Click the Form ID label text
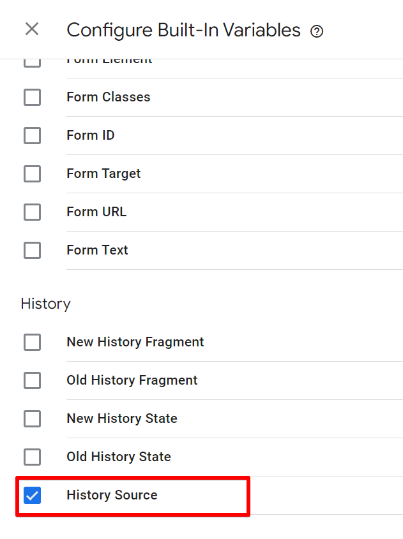The width and height of the screenshot is (403, 539). click(90, 135)
